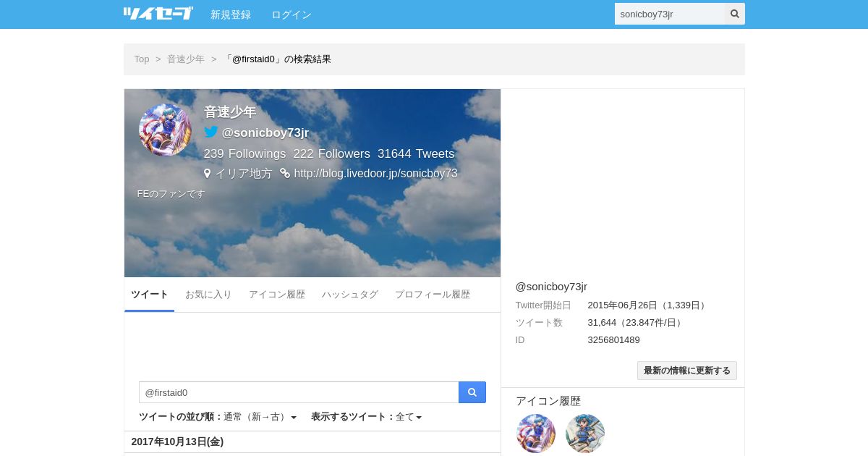868x456 pixels.
Task: Open the ログイン login link
Action: pos(292,14)
